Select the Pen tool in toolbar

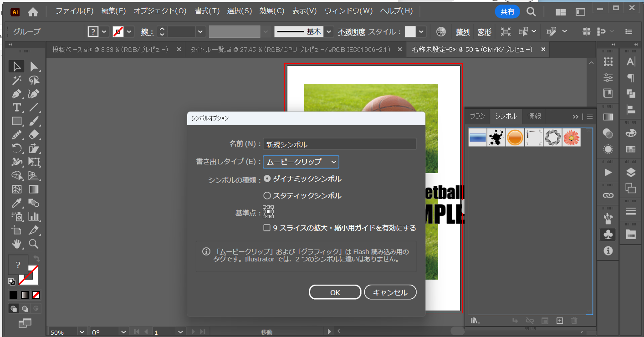click(17, 94)
